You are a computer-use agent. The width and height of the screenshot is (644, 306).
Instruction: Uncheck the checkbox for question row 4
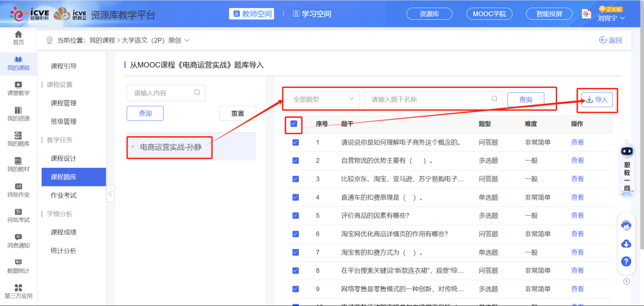pyautogui.click(x=295, y=197)
